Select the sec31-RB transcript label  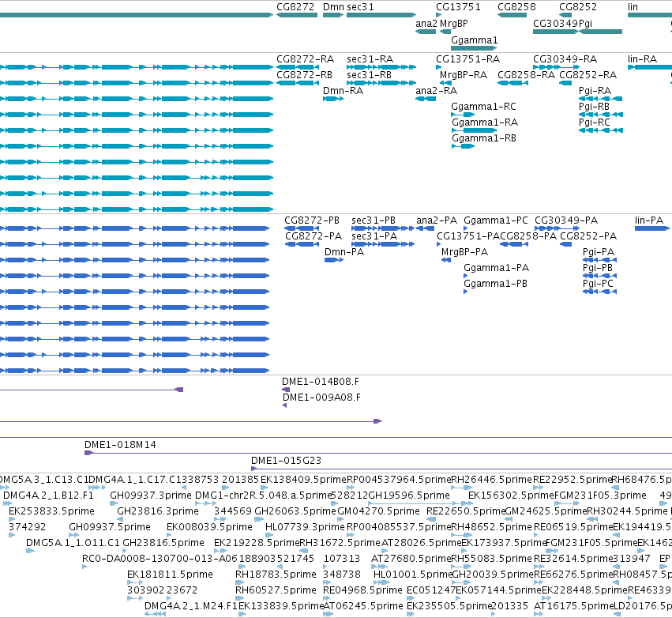369,74
